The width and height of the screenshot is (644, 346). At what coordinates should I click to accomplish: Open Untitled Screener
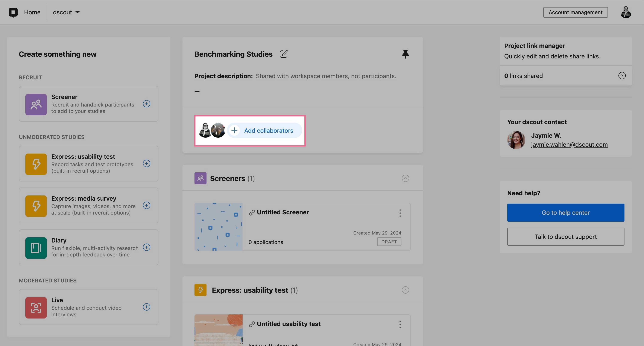coord(283,212)
